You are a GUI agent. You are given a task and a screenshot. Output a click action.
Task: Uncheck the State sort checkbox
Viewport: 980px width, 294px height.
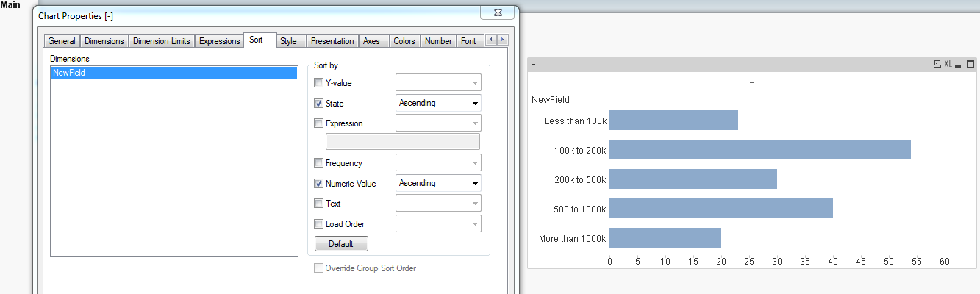tap(318, 104)
